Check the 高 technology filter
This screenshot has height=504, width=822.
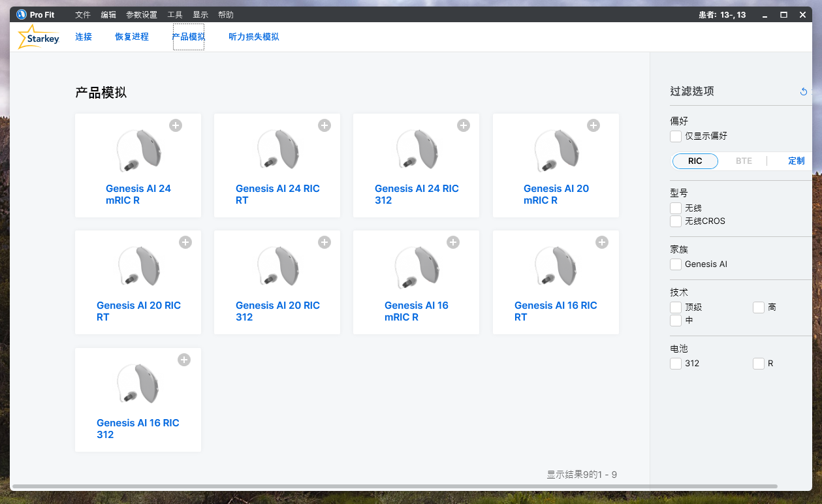point(759,307)
